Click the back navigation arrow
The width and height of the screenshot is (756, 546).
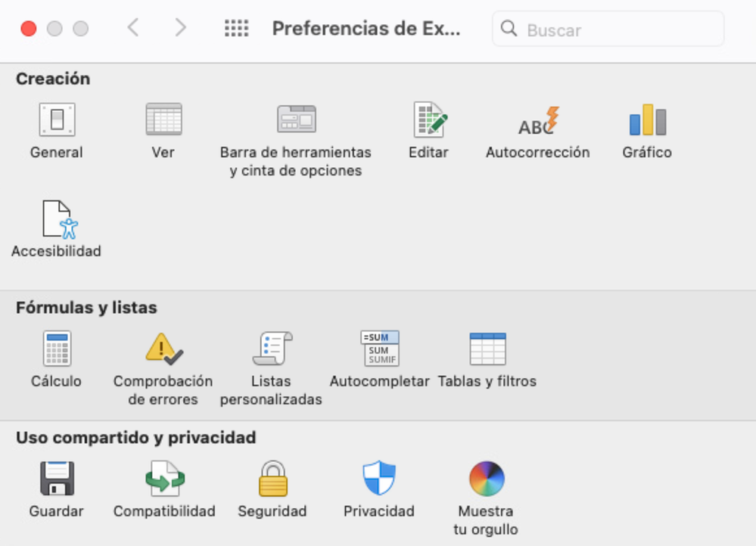(x=133, y=28)
